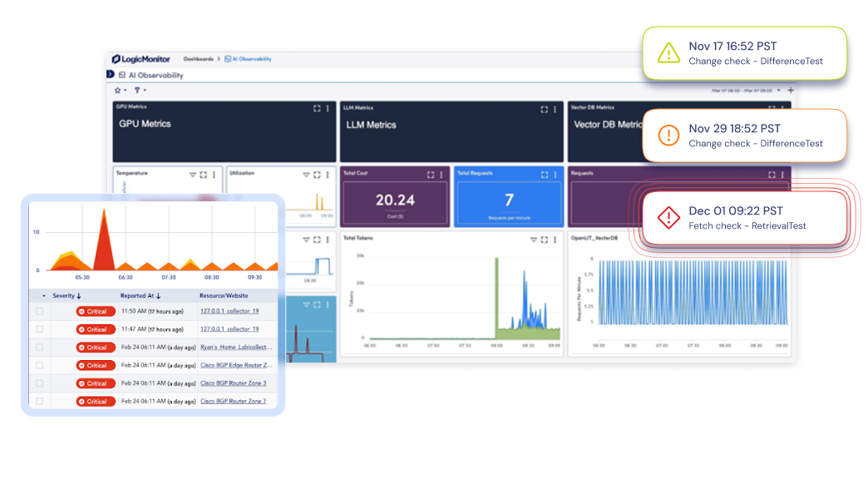The height and width of the screenshot is (489, 868).
Task: Expand the light blue widget to fullscreen
Action: pyautogui.click(x=317, y=304)
